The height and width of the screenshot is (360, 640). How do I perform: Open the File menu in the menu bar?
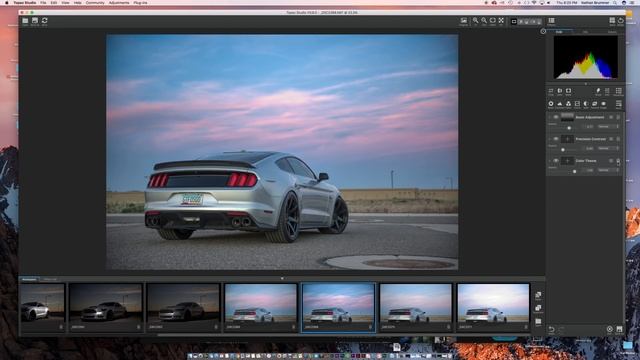click(x=43, y=2)
